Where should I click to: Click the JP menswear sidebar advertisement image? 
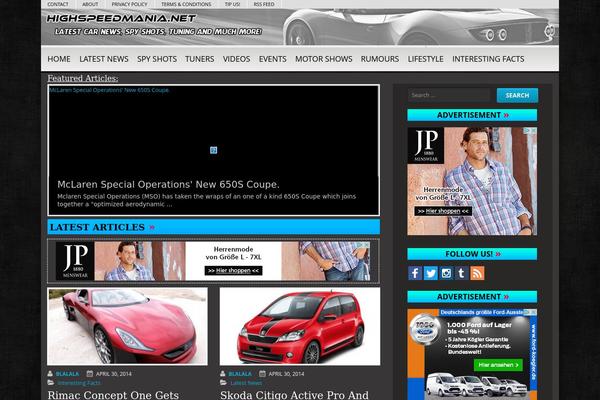tap(472, 181)
